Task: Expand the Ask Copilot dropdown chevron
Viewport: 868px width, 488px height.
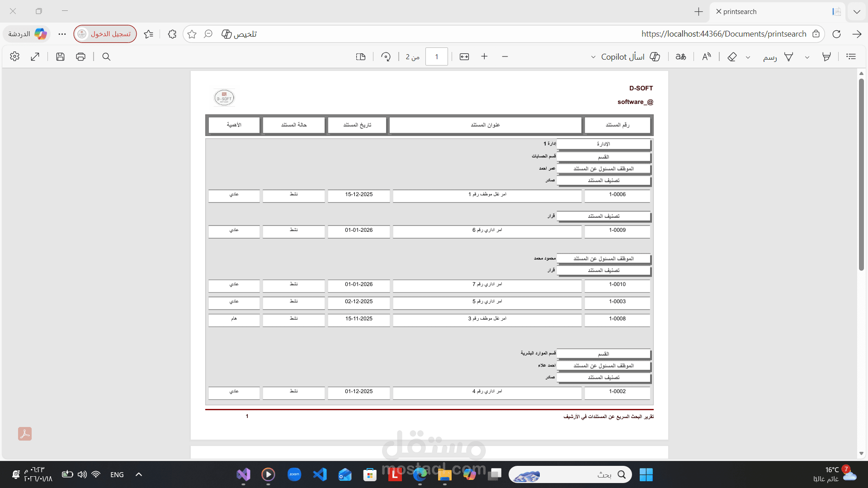Action: point(593,57)
